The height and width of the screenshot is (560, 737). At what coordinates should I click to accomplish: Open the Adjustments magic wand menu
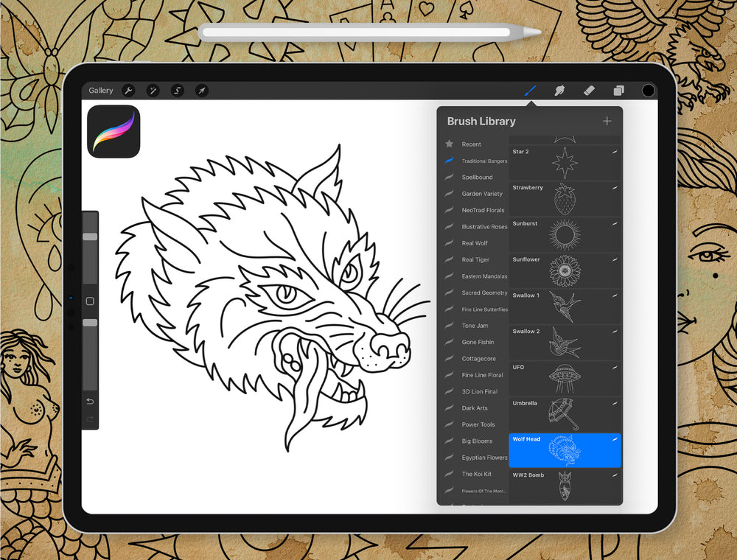click(153, 91)
